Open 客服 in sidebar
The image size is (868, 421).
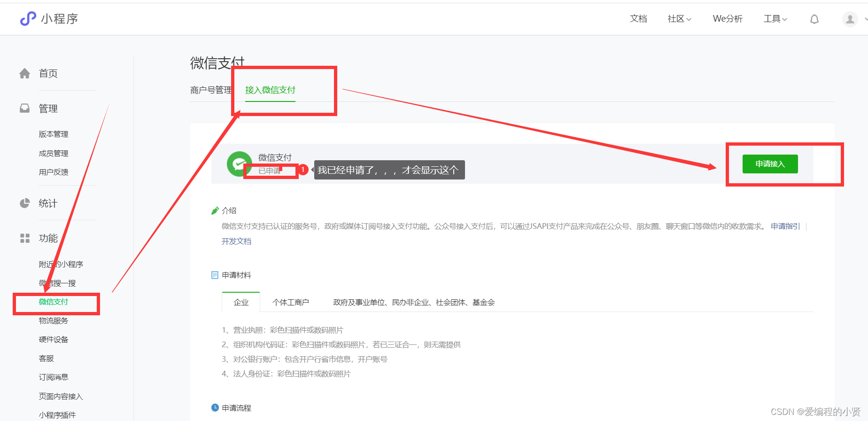(46, 358)
